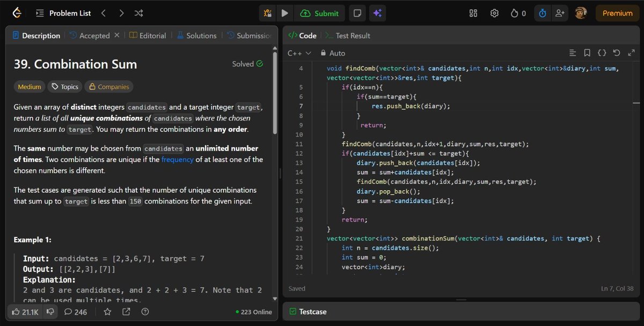Click the Auto lock mode toggle
The image size is (644, 326).
coord(333,53)
